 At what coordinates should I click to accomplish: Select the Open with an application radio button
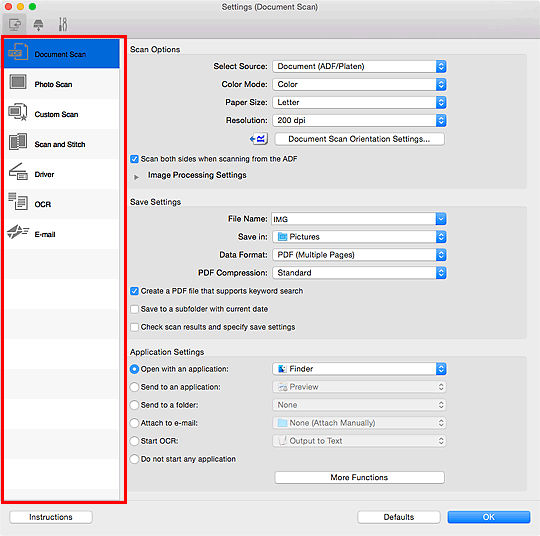coord(134,369)
